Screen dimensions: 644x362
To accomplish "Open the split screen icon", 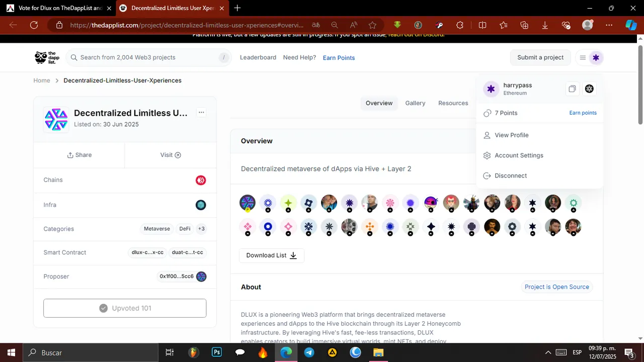I will click(x=482, y=25).
